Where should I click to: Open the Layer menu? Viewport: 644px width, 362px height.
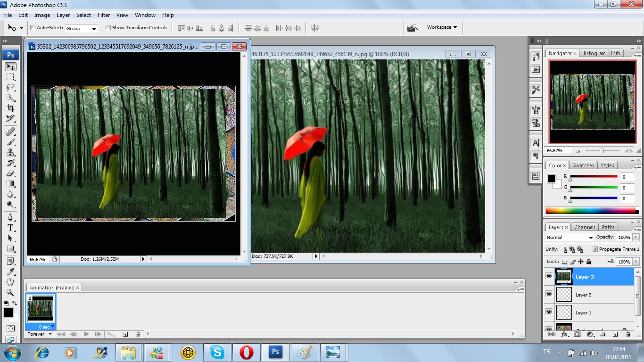[x=63, y=15]
